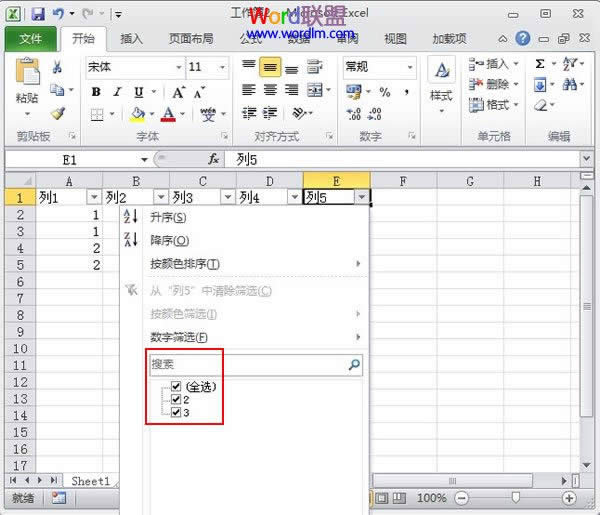The width and height of the screenshot is (600, 515).
Task: Switch to the 插入 Insert tab
Action: [131, 39]
